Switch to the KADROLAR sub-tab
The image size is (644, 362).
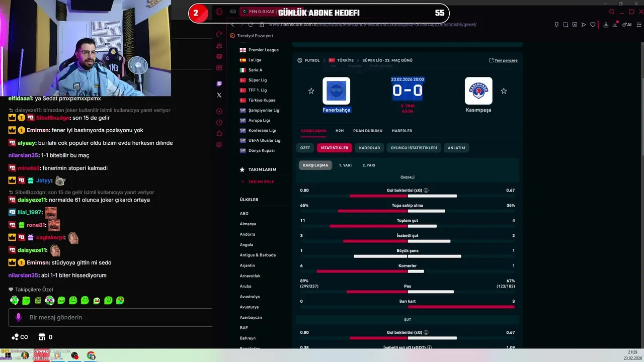(x=370, y=148)
